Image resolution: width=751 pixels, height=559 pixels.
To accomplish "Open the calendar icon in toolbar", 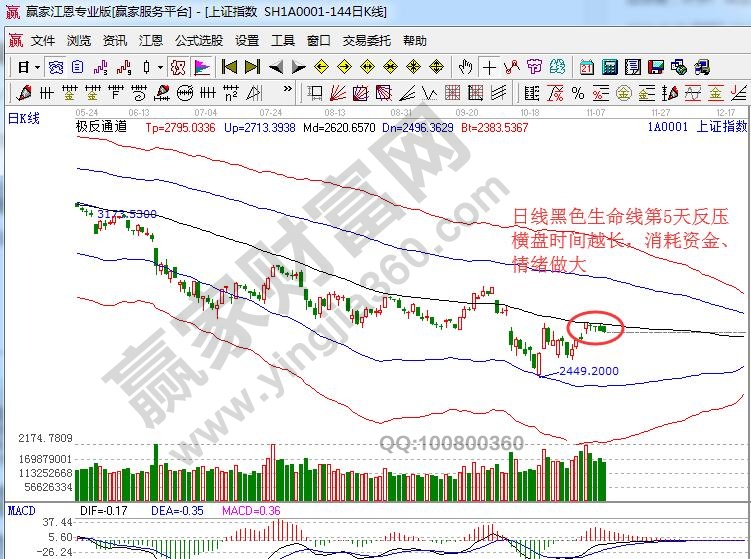I will tap(586, 67).
